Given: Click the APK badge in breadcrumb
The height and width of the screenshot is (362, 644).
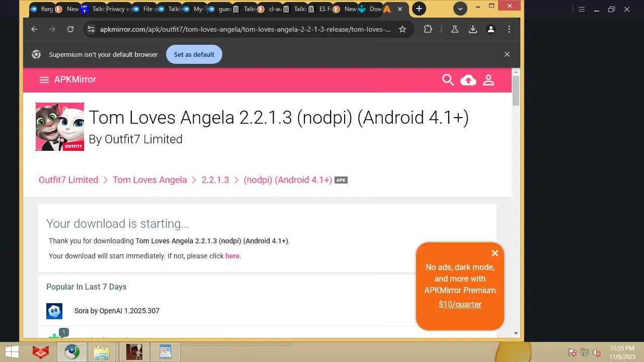Looking at the screenshot, I should [x=341, y=180].
